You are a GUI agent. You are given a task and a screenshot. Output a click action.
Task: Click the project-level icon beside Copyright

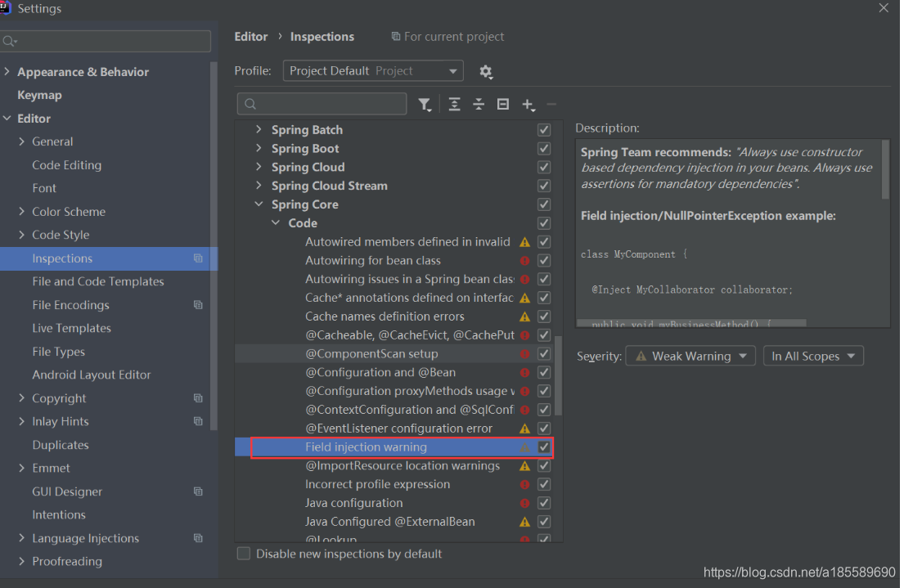pos(198,397)
